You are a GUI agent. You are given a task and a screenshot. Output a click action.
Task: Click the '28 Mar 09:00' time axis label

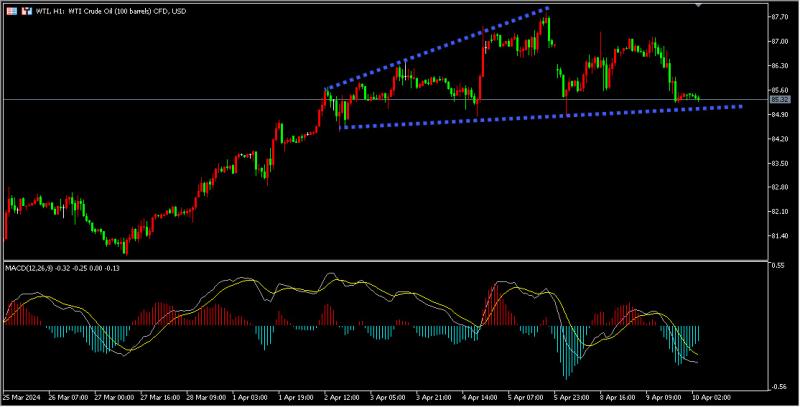(206, 397)
